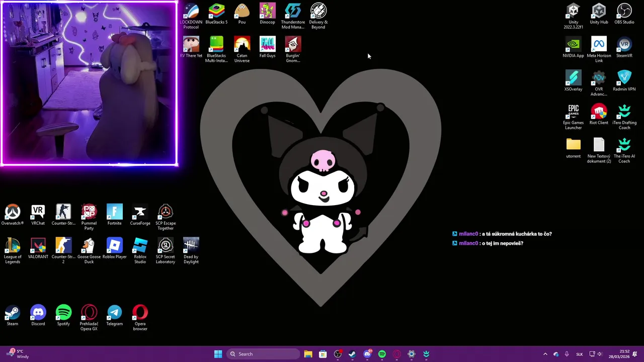Open the Dinocop desktop icon
This screenshot has height=362, width=644.
268,14
